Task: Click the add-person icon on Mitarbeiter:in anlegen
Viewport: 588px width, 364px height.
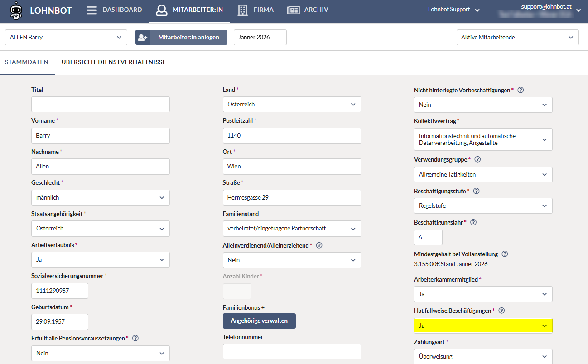Action: (143, 38)
